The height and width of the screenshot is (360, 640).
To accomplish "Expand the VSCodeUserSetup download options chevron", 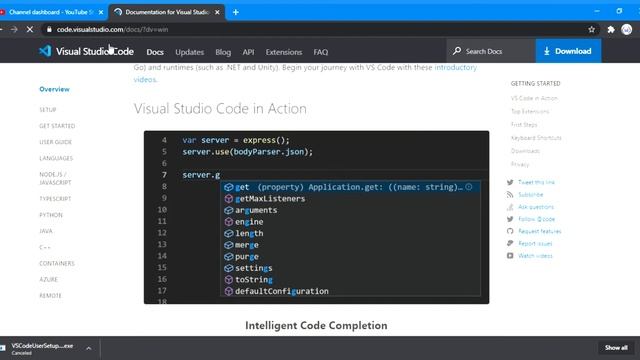I will (89, 348).
